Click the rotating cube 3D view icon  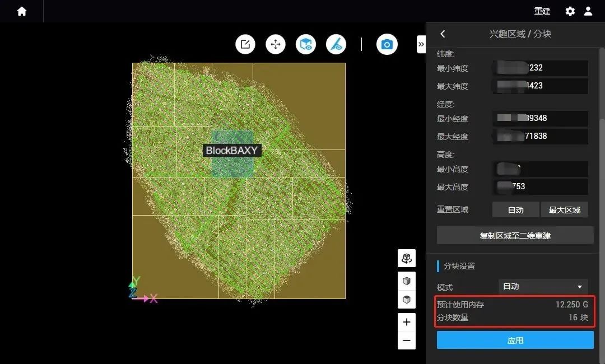(407, 258)
